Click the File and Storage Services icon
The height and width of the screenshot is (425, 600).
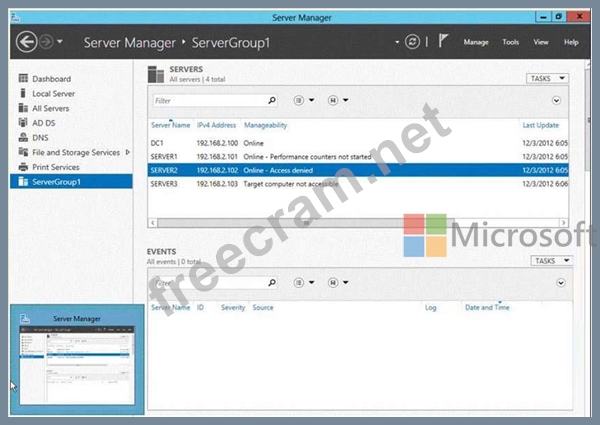[23, 152]
